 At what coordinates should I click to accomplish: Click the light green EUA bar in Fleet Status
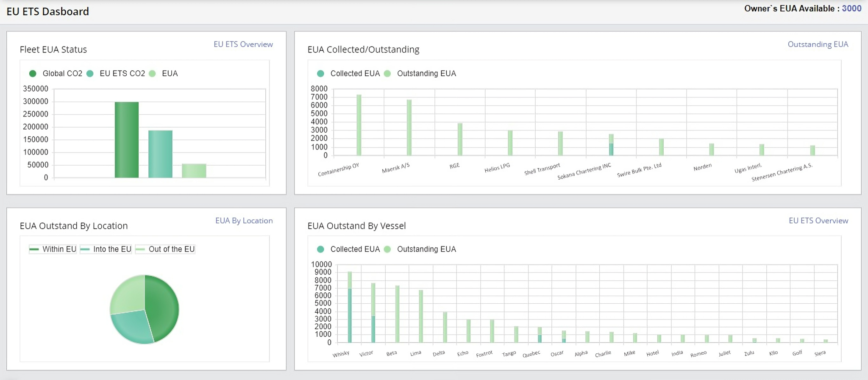[194, 171]
